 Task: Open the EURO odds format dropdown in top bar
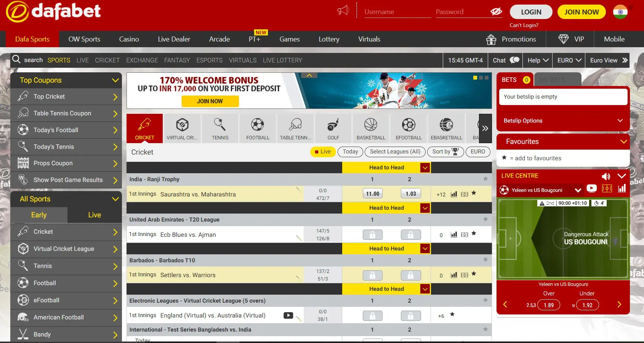pos(569,60)
